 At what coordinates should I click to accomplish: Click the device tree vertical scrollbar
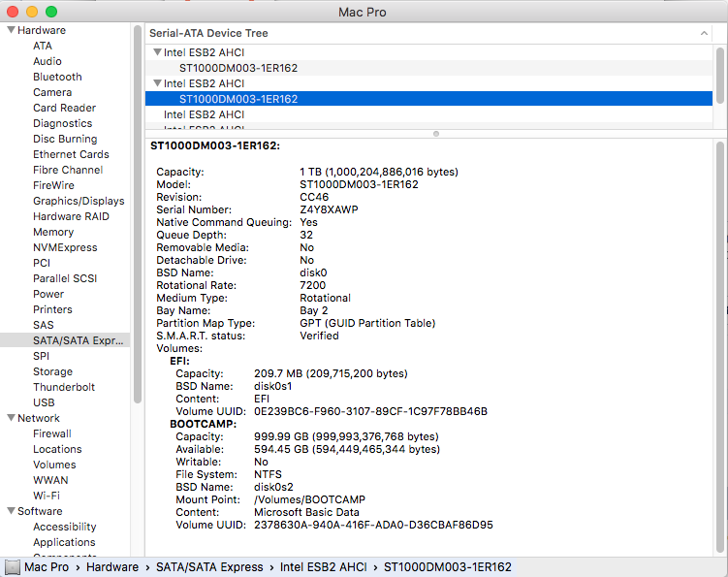click(719, 76)
